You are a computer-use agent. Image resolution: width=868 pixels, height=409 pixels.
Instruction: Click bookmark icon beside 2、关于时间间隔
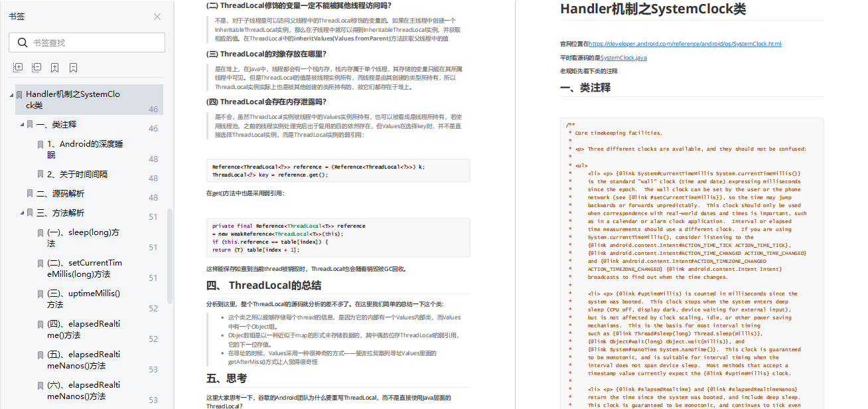(x=40, y=174)
